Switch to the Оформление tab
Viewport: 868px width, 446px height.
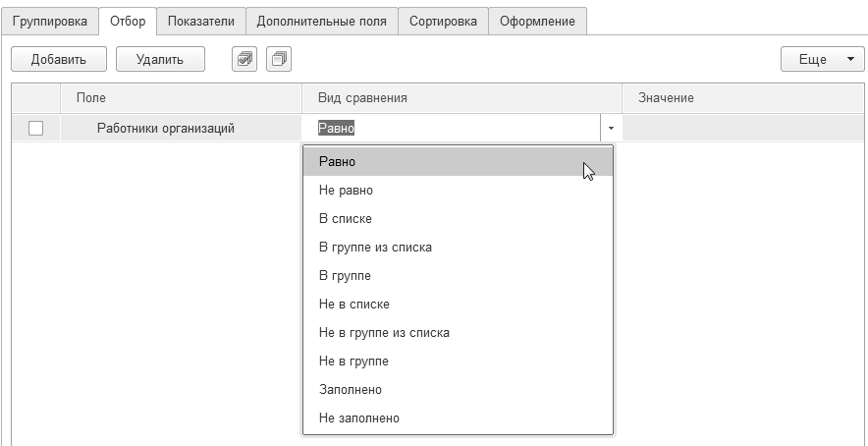pos(537,21)
